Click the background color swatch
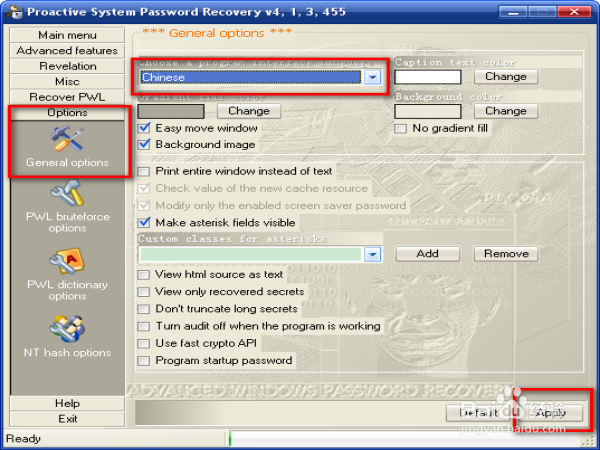Viewport: 600px width, 450px height. 428,111
